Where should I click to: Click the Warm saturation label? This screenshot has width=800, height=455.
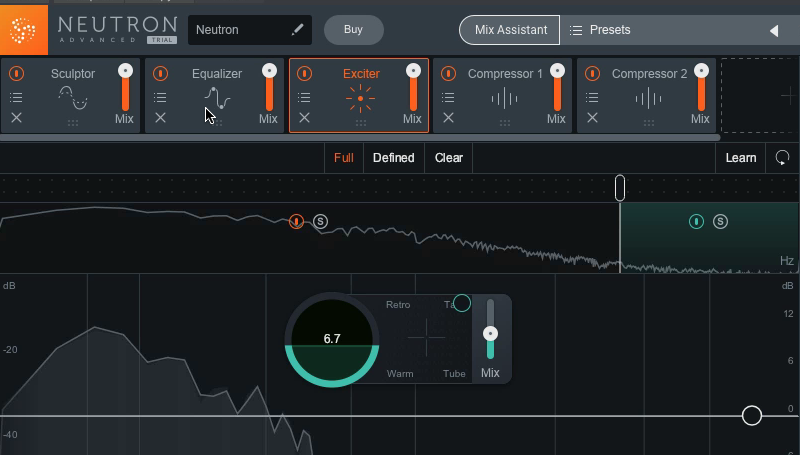(x=400, y=374)
